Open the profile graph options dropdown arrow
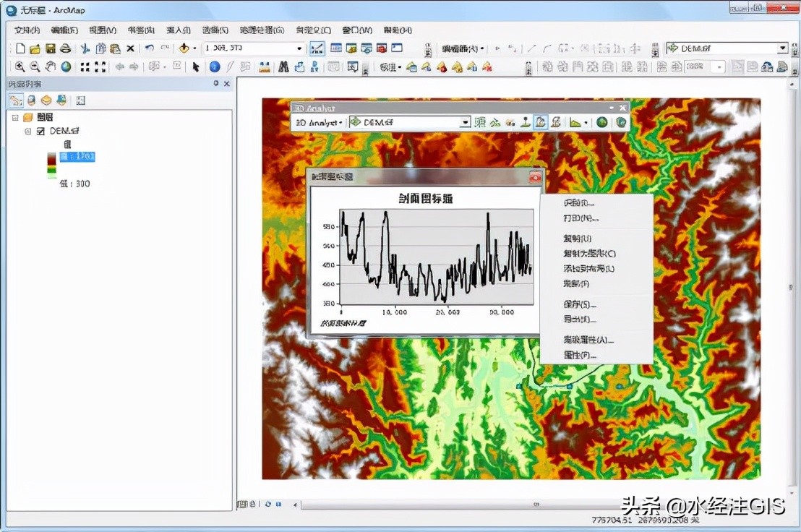Viewport: 801px width, 532px height. coord(586,123)
